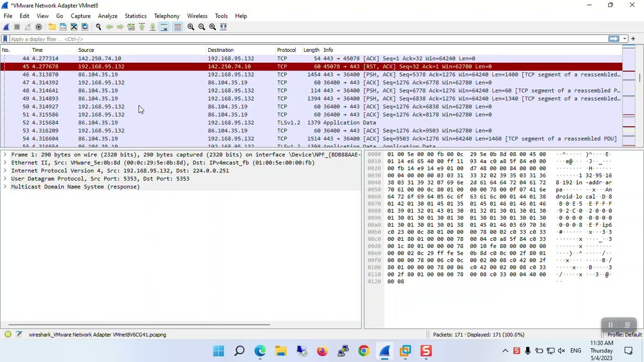Reload this capture file icon
The image size is (644, 362).
coord(85,27)
